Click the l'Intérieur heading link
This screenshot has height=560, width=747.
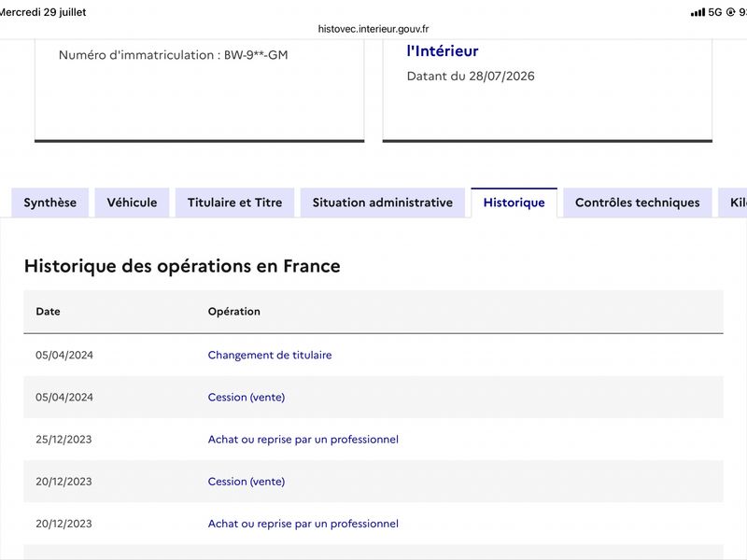[443, 51]
